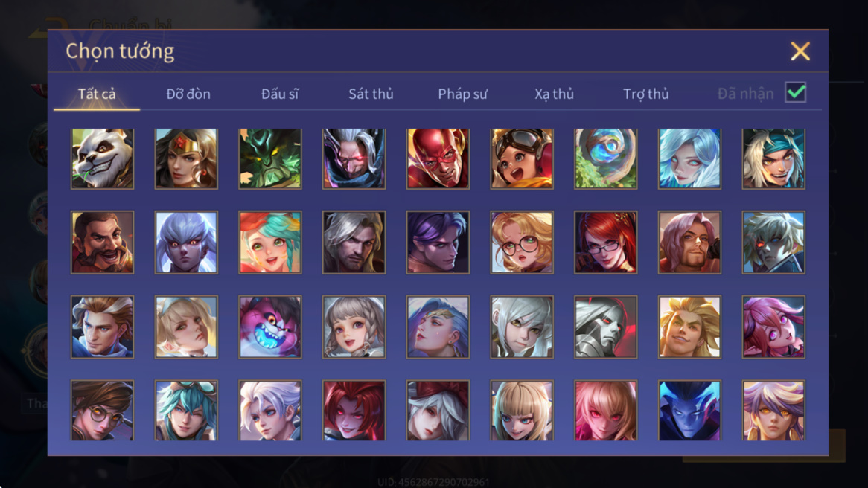Select the mustached man hero portrait
Image resolution: width=868 pixels, height=488 pixels.
click(103, 243)
